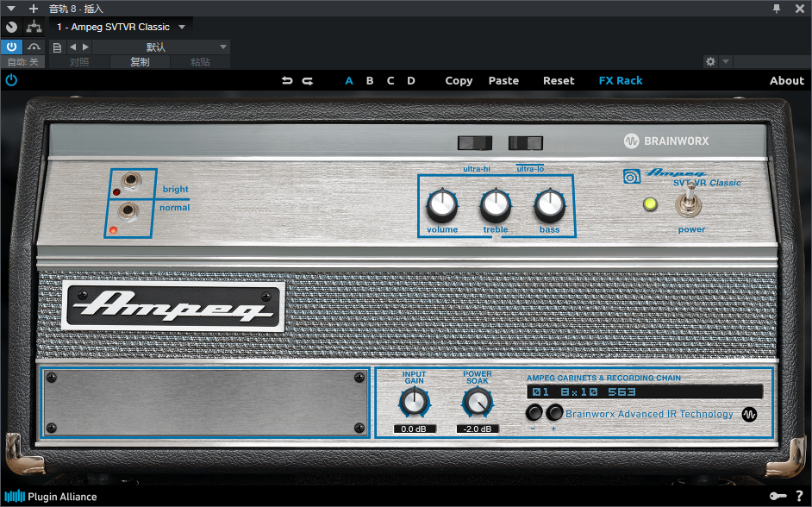Click the Brainworx logo on amp top

pyautogui.click(x=666, y=141)
